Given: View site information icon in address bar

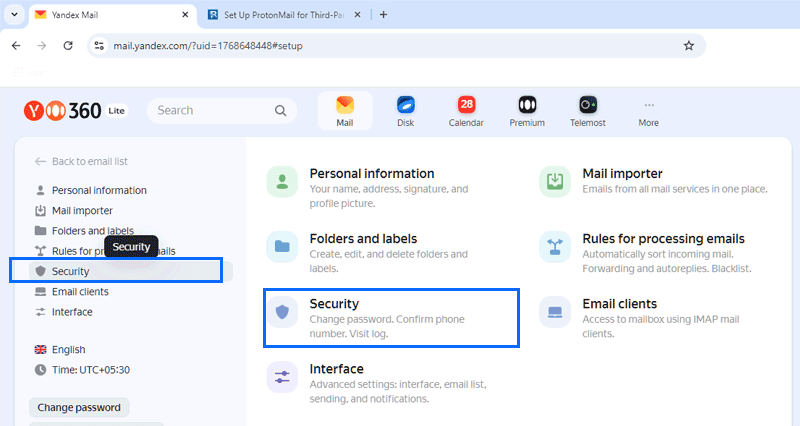Looking at the screenshot, I should click(x=99, y=46).
